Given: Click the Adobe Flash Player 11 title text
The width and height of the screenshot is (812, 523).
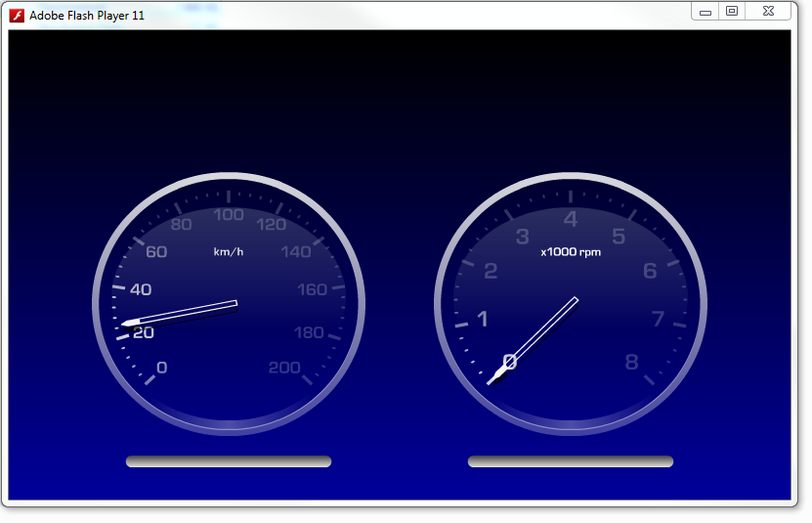Looking at the screenshot, I should [87, 15].
